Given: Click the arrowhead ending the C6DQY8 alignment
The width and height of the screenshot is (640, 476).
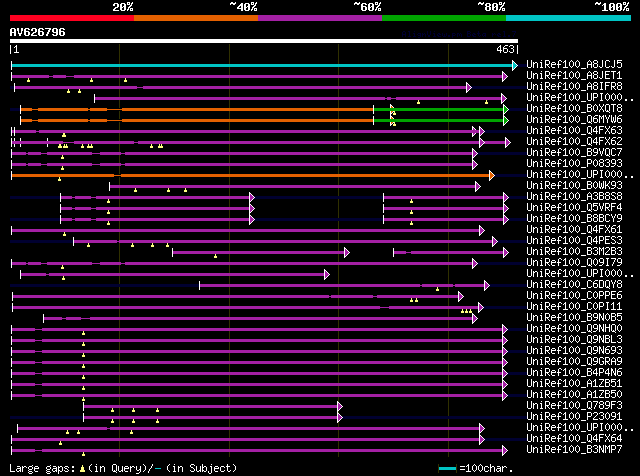Looking at the screenshot, I should tap(487, 285).
